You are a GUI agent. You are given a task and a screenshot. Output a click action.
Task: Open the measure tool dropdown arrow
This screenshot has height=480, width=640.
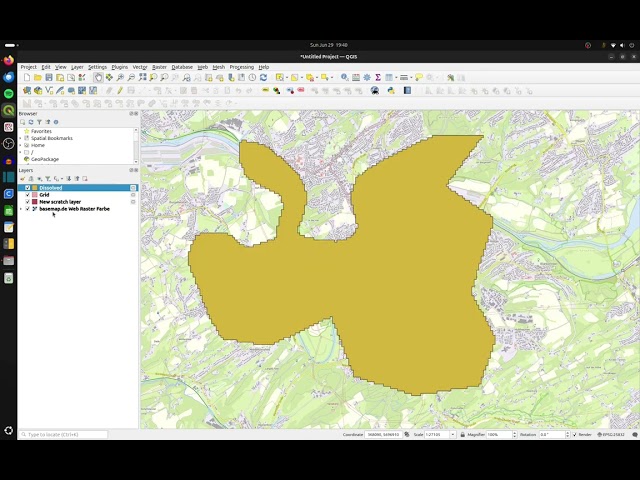(x=411, y=78)
